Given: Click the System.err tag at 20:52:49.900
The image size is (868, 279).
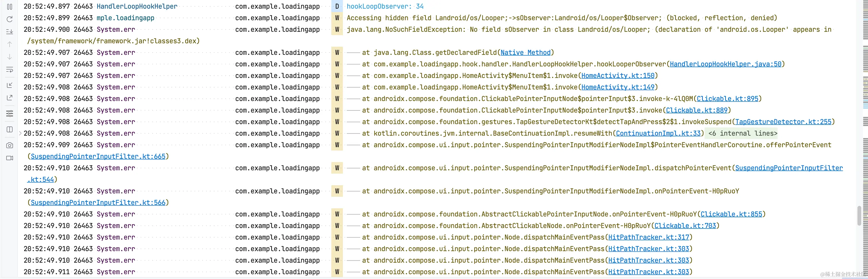Looking at the screenshot, I should [x=116, y=29].
